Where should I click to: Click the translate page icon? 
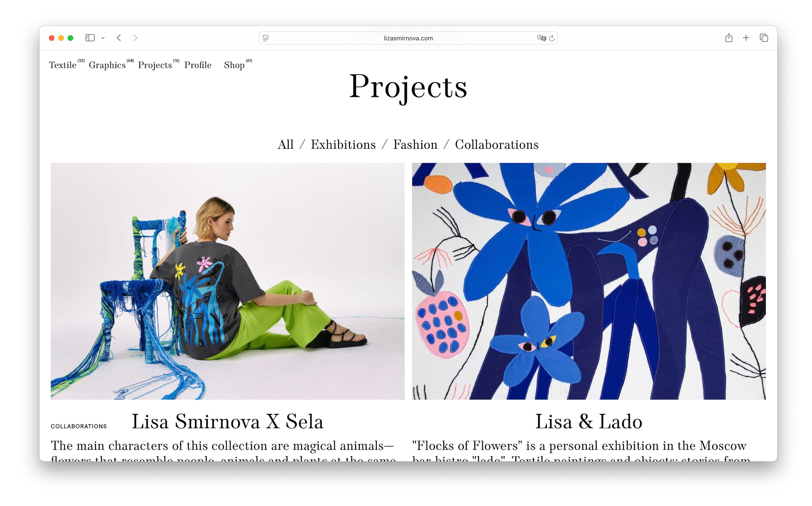541,38
